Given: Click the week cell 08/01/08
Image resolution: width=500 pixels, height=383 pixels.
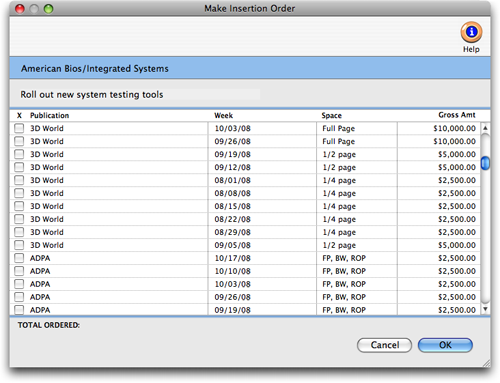Looking at the screenshot, I should tap(232, 180).
